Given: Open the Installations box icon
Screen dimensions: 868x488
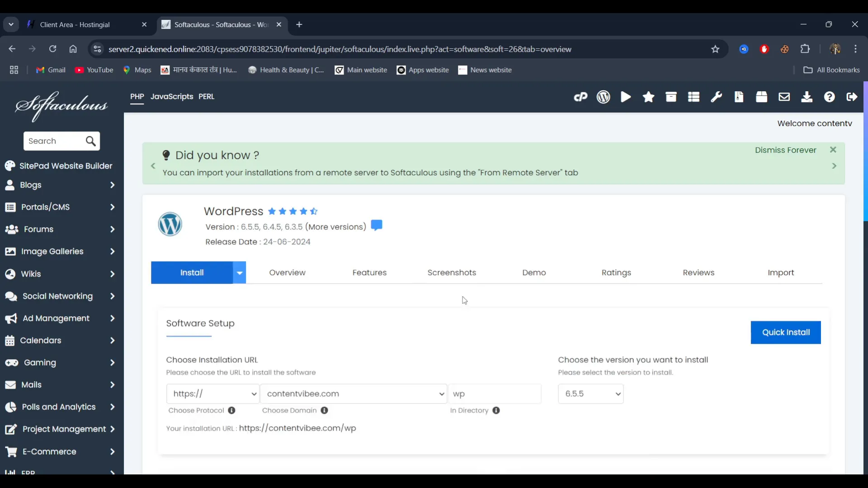Looking at the screenshot, I should pos(671,97).
